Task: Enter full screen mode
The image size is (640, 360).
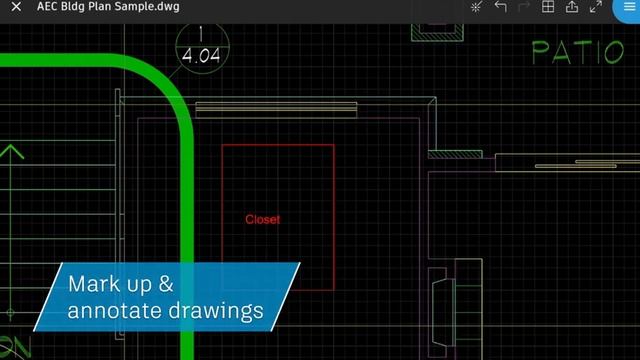Action: [596, 7]
